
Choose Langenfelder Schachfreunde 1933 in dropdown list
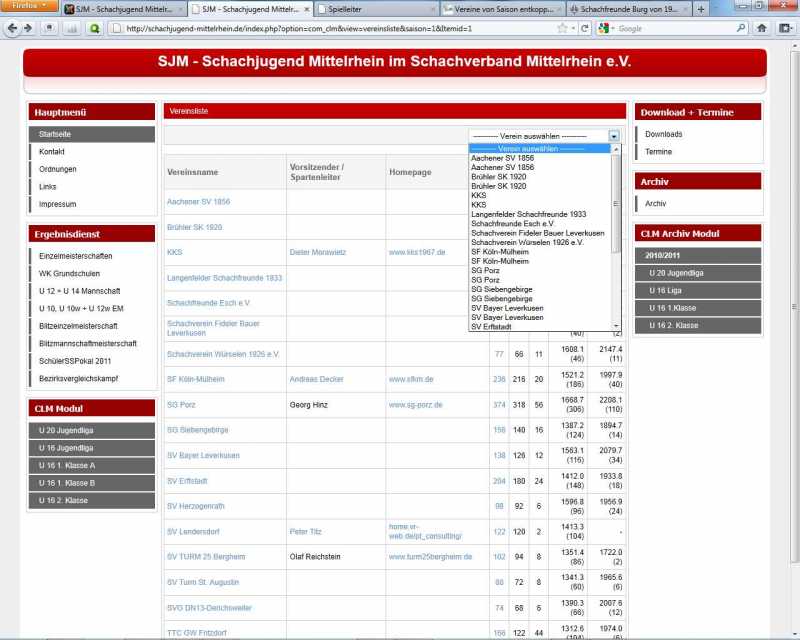pos(528,214)
